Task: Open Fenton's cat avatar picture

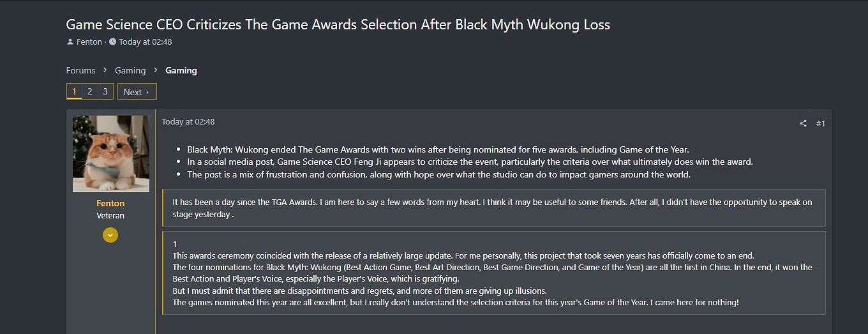Action: point(111,154)
